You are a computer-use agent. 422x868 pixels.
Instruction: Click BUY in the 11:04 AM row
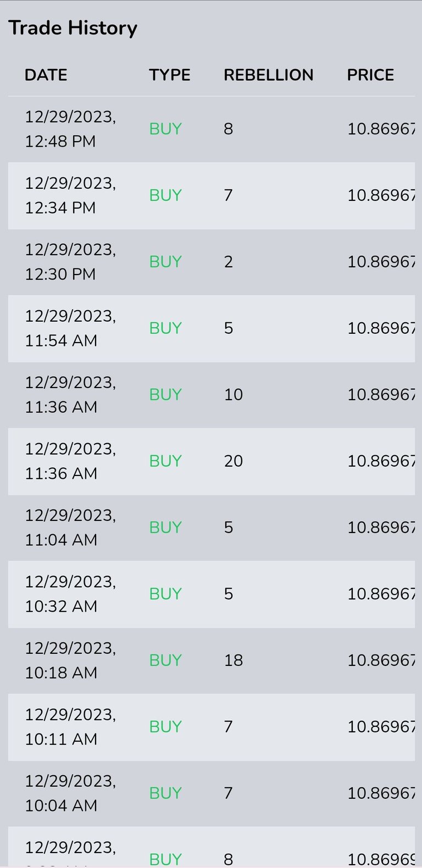(x=165, y=527)
